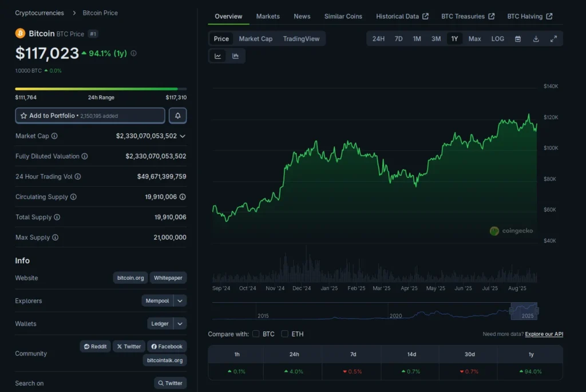Viewport: 586px width, 392px height.
Task: Open the BTC Halving tab
Action: click(x=529, y=17)
